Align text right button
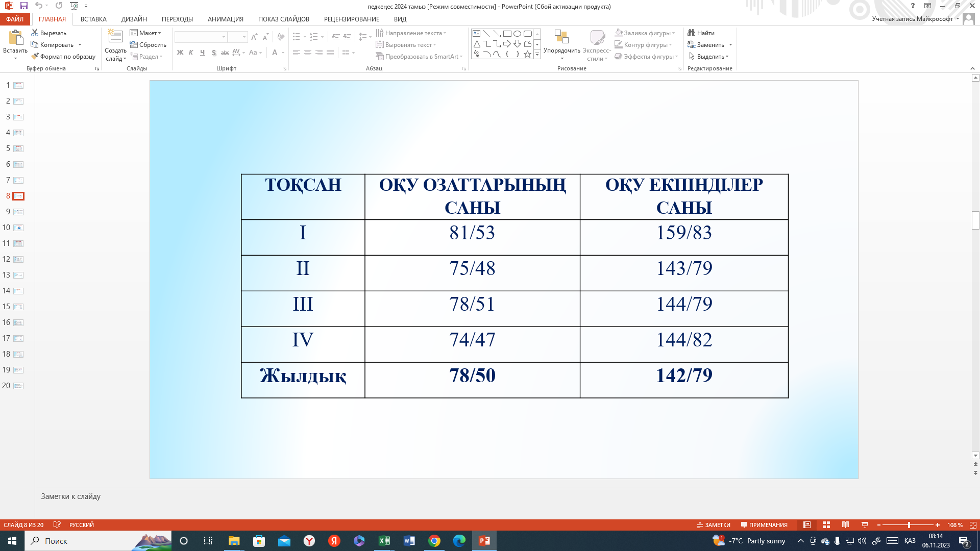Viewport: 980px width, 551px height. [x=318, y=53]
